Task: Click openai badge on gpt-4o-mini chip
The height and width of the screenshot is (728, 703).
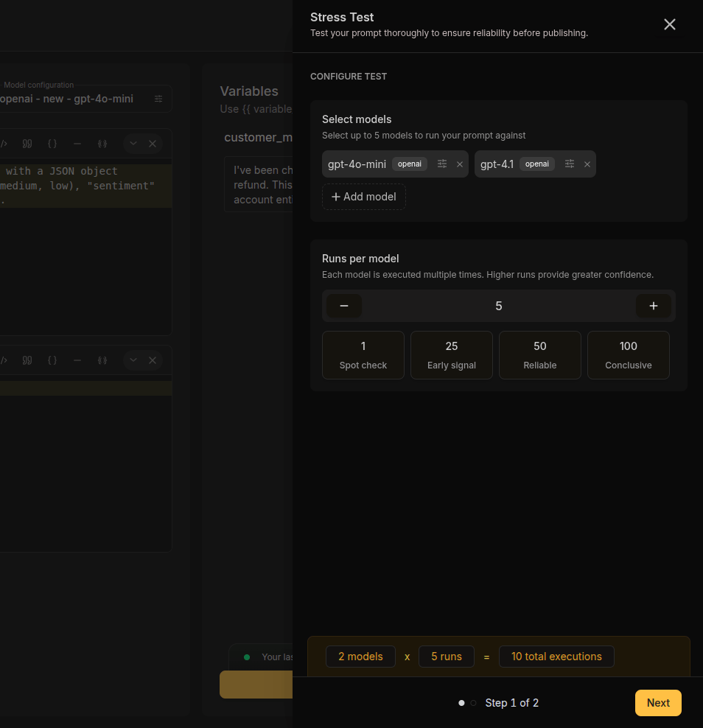Action: coord(410,164)
